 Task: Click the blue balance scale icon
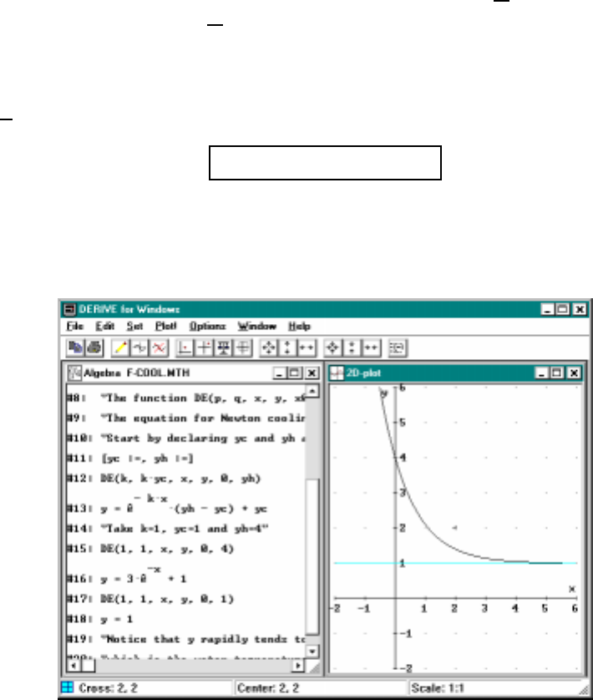223,347
